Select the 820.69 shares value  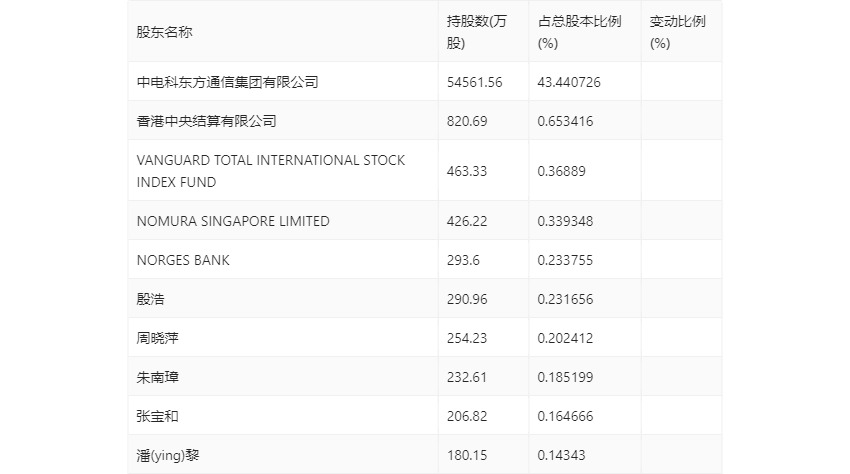(x=467, y=121)
